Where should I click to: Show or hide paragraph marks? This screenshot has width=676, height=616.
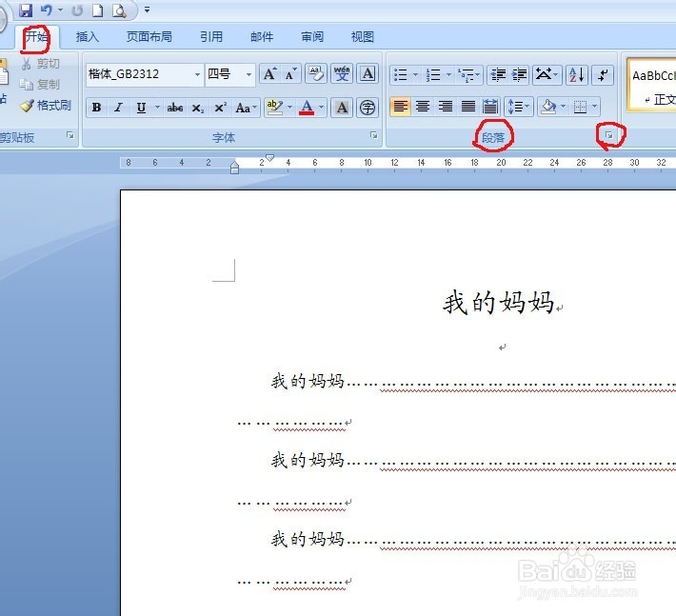click(603, 74)
